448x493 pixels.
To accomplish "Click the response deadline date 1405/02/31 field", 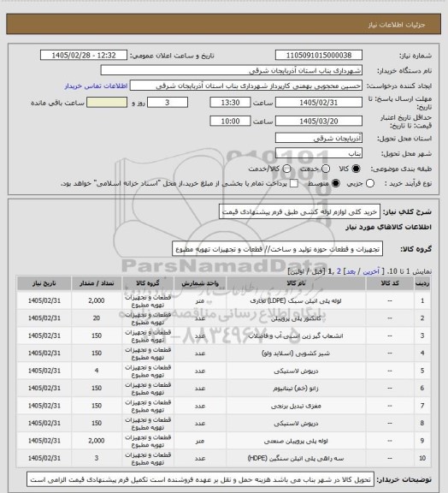I will pyautogui.click(x=319, y=103).
